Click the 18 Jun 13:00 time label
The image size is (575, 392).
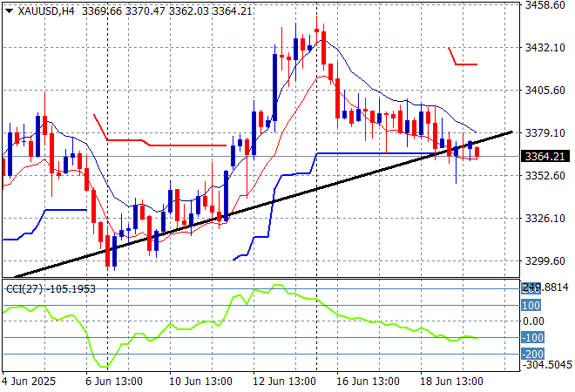coord(451,381)
